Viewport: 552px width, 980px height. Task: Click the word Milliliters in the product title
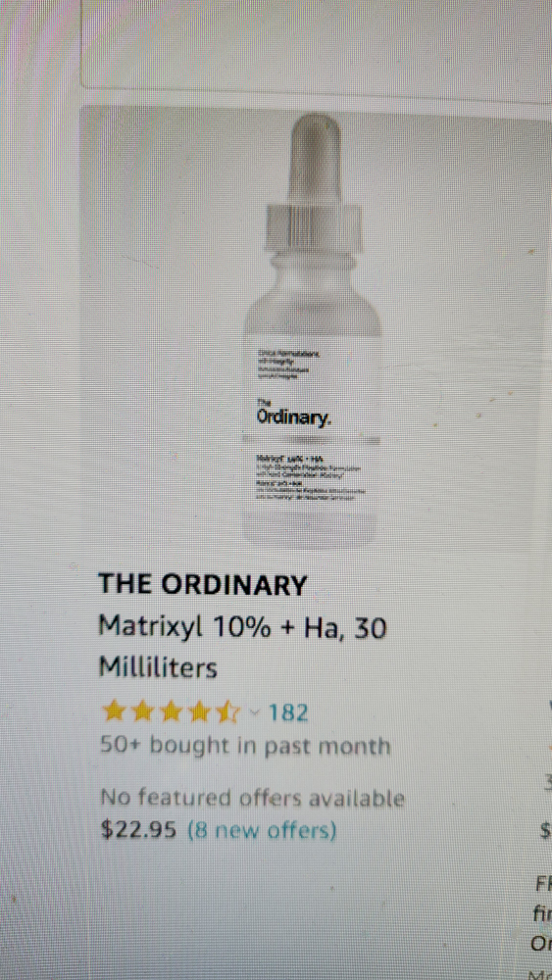click(158, 668)
